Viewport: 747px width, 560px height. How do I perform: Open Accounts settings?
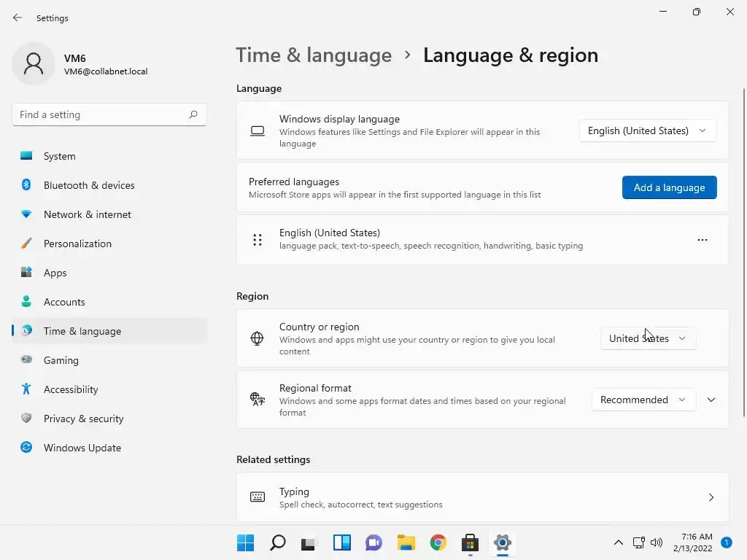click(x=109, y=301)
